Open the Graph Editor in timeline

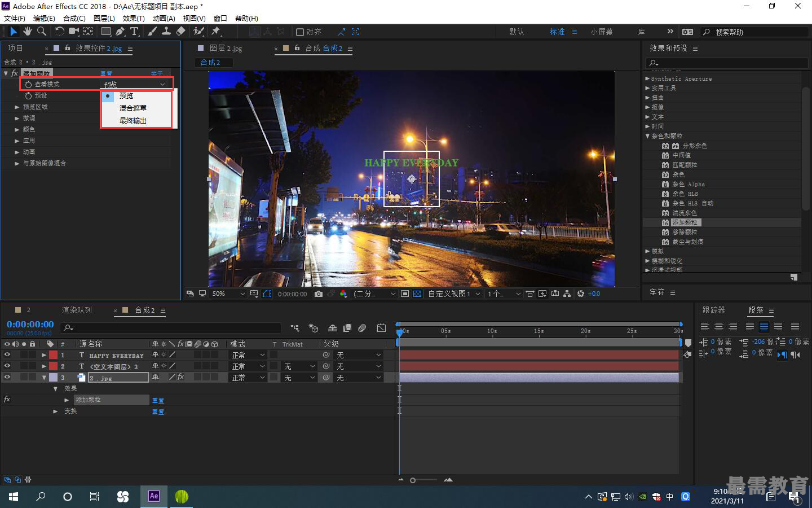click(381, 328)
